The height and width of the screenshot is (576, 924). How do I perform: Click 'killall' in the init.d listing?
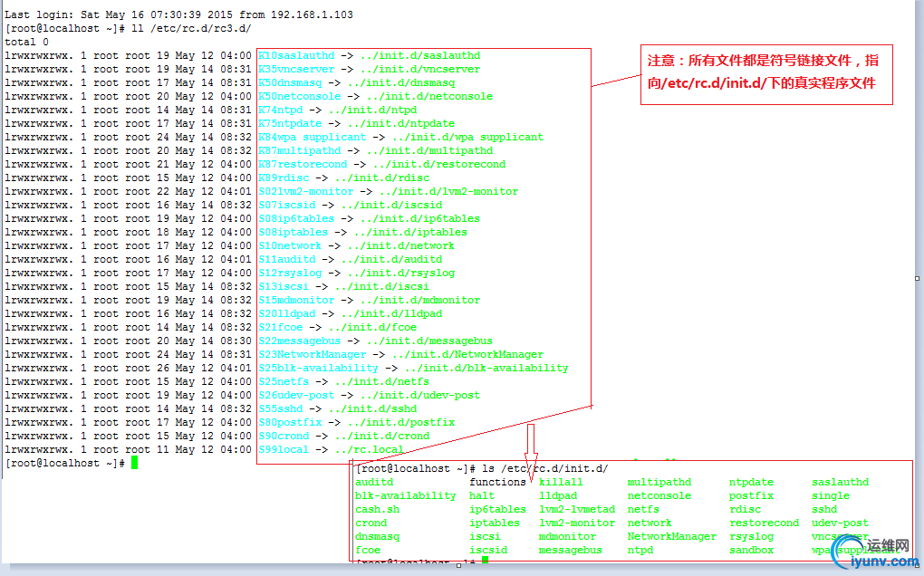pos(561,482)
